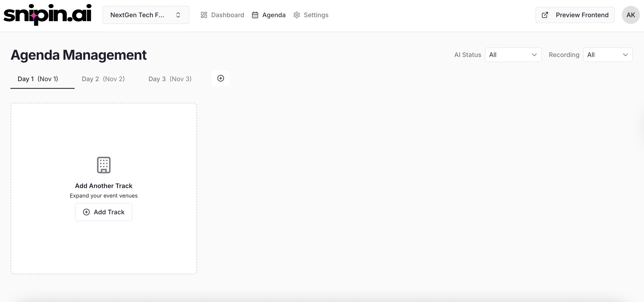Open the NextGen Tech event selector
This screenshot has width=644, height=302.
146,15
